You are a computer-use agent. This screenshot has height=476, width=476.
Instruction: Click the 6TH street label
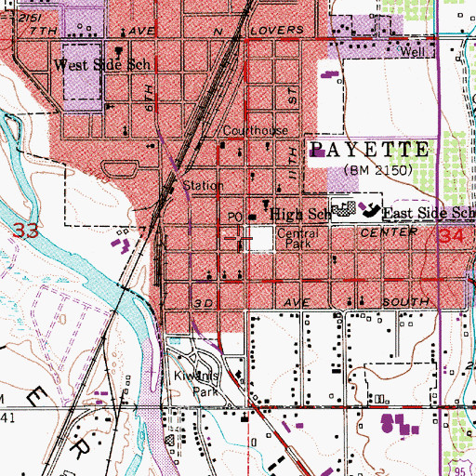(x=149, y=99)
